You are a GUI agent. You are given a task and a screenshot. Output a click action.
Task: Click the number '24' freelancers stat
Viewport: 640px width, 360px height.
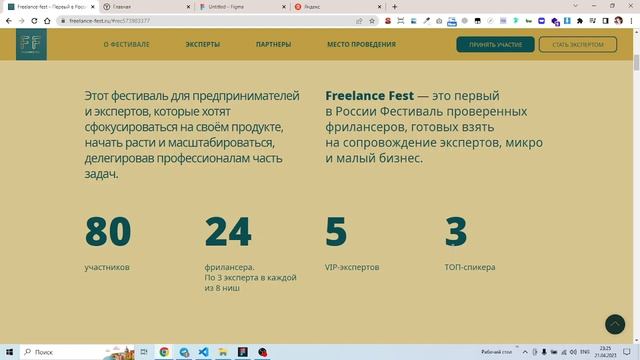coord(228,231)
